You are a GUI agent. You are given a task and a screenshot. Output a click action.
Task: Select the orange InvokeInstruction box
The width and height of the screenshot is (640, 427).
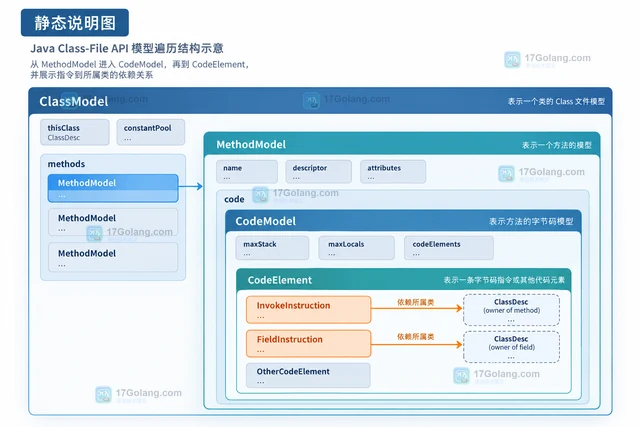tap(309, 310)
